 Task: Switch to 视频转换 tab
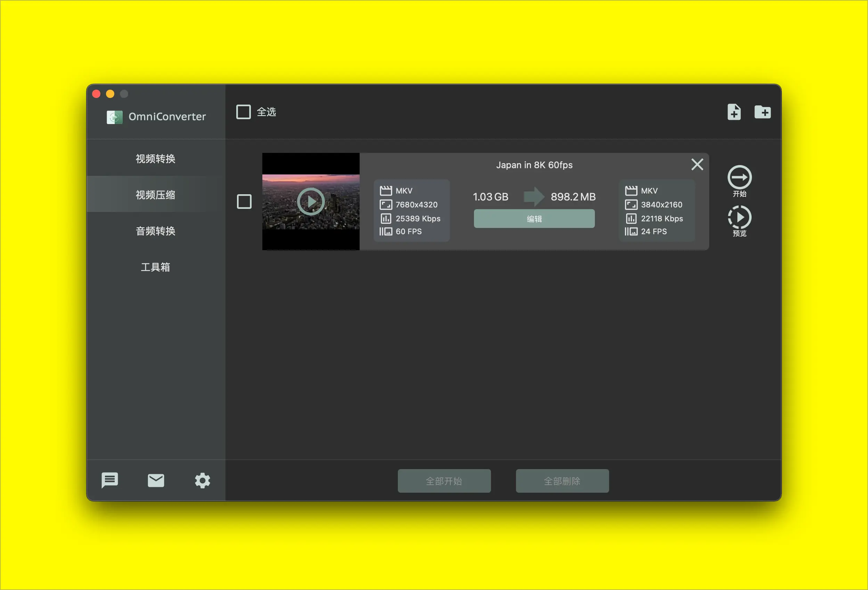click(x=155, y=159)
